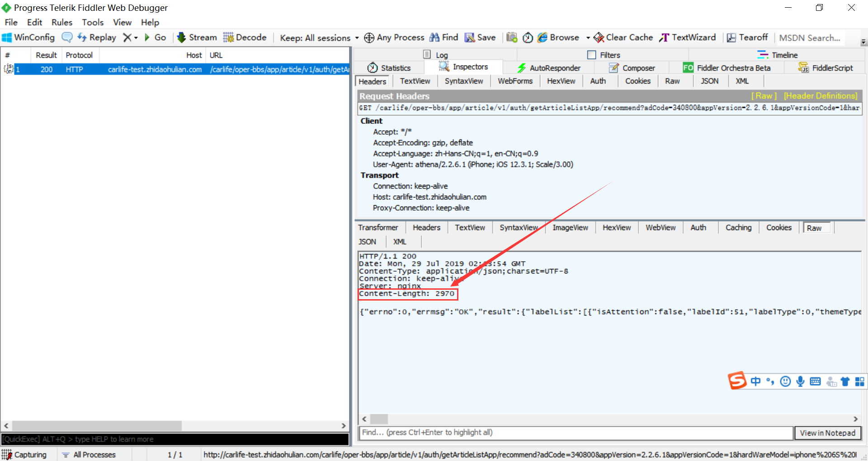Select request WebForms inspector tab
The width and height of the screenshot is (868, 461).
(x=515, y=81)
